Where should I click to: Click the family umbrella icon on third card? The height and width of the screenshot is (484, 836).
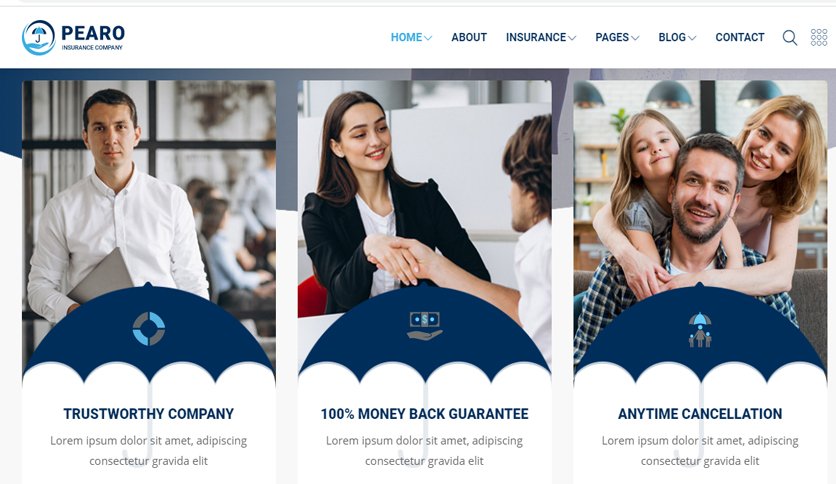(x=700, y=329)
